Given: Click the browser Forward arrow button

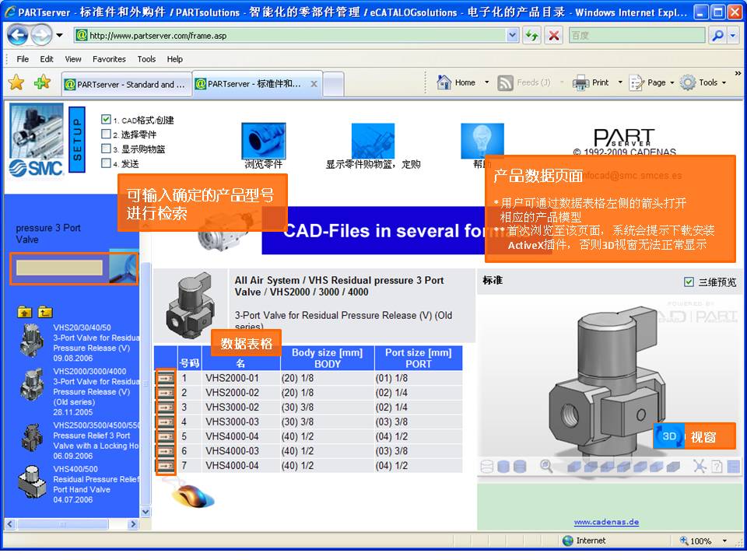Looking at the screenshot, I should (x=41, y=35).
